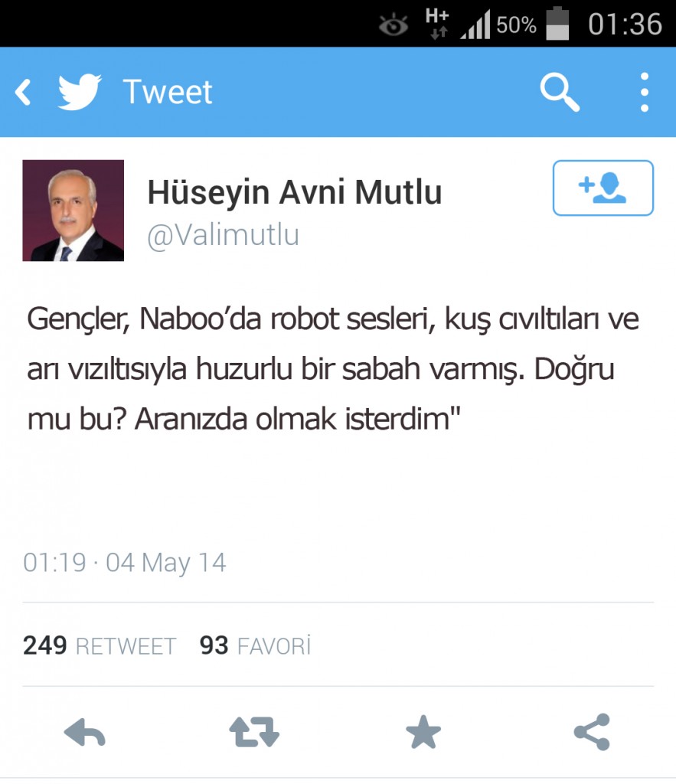
Task: Tap the signal strength bars icon
Action: click(x=475, y=25)
